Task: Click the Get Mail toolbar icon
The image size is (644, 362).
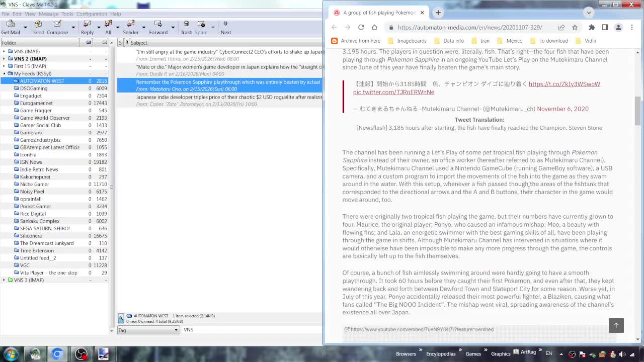Action: click(x=11, y=27)
